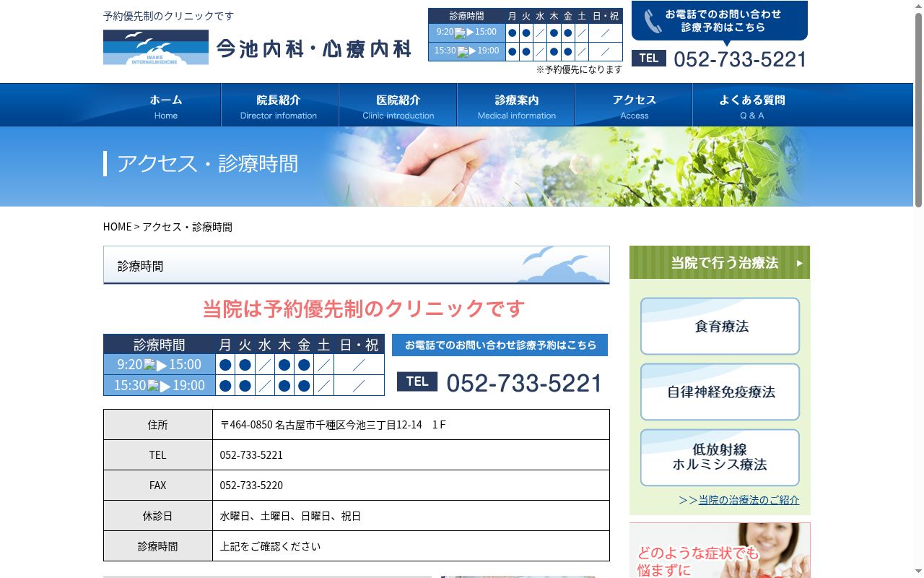This screenshot has height=578, width=924.
Task: Click the blue お電話でのお問い合わせ診療予約はこちら bar
Action: point(500,345)
